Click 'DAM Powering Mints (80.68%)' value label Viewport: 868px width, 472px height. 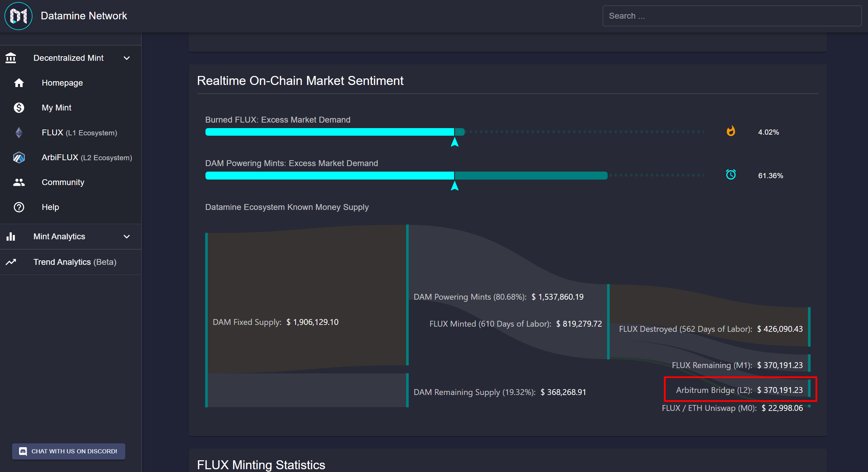[x=499, y=297]
